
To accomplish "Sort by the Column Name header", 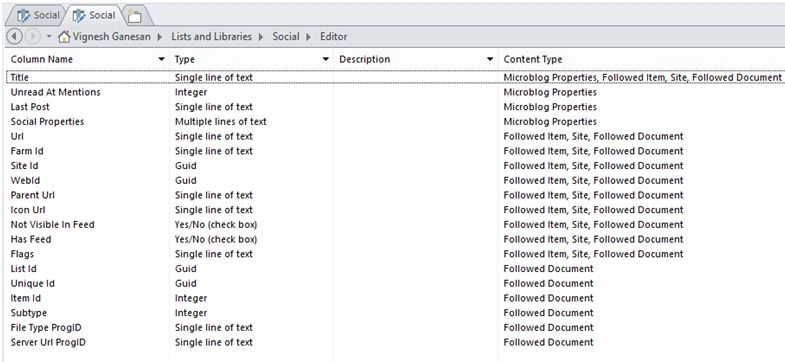I will click(42, 59).
